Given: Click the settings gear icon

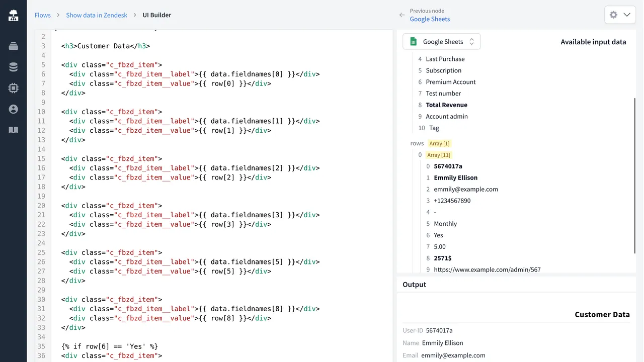Looking at the screenshot, I should (613, 15).
